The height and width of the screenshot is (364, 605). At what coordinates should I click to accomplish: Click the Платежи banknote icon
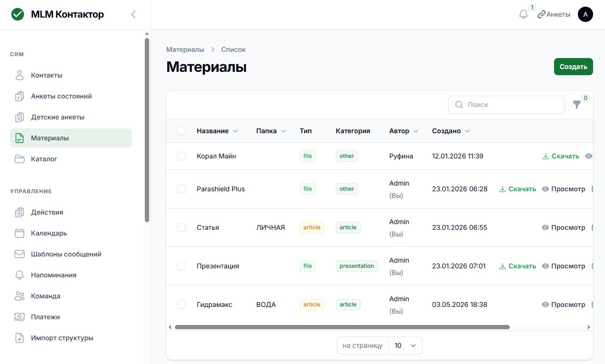[20, 317]
